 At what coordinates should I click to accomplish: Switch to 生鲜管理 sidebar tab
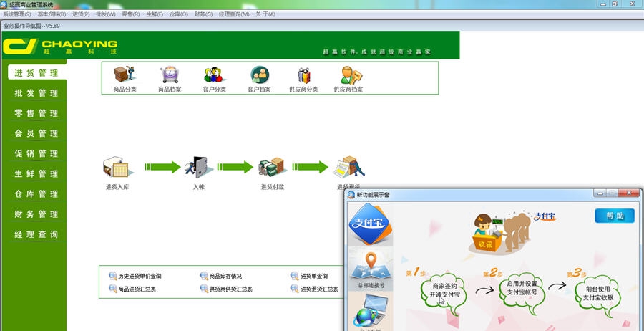[x=36, y=173]
